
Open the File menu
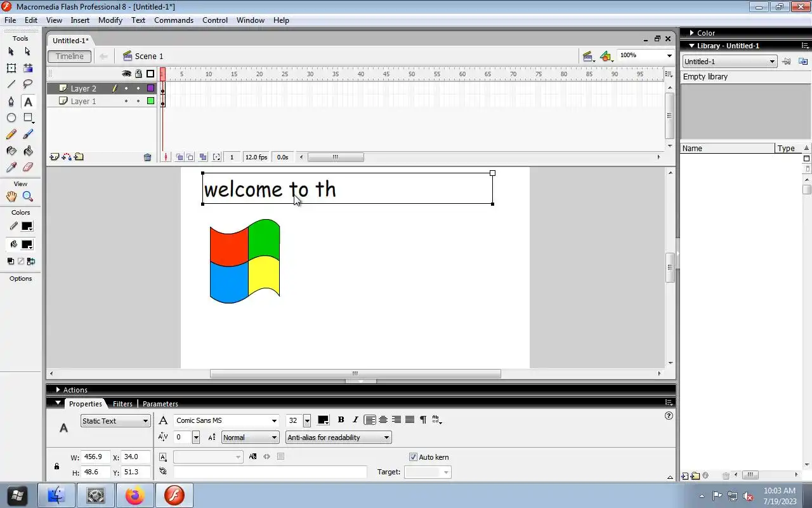pos(10,20)
